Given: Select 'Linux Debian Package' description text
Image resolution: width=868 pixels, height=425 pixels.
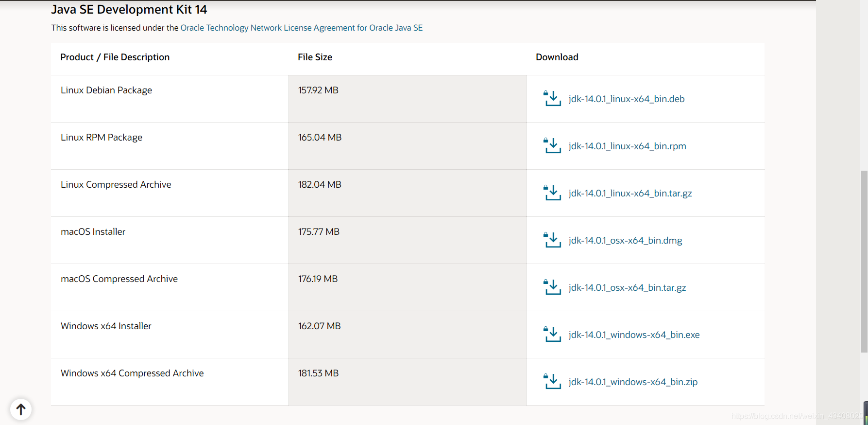Looking at the screenshot, I should (x=106, y=90).
